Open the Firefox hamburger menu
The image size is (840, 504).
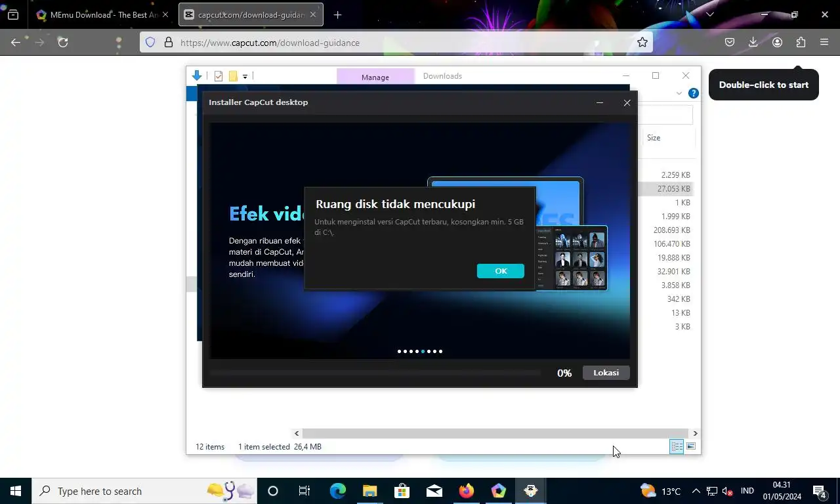tap(824, 42)
